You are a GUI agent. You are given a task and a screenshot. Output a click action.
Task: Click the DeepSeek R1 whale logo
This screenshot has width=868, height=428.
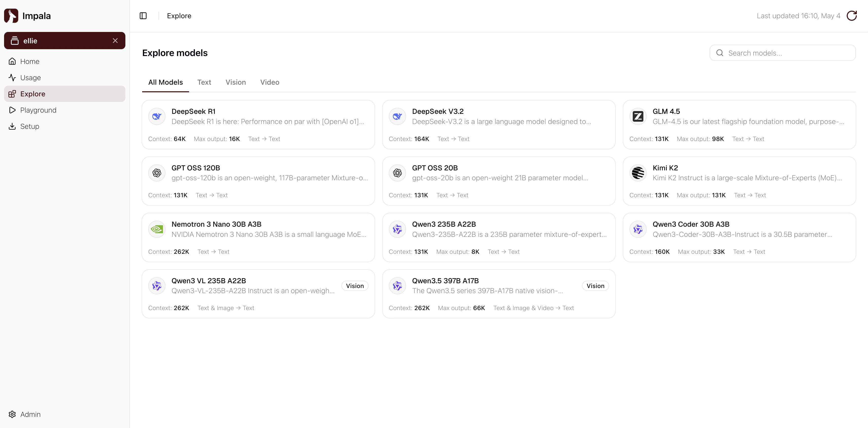click(x=157, y=117)
